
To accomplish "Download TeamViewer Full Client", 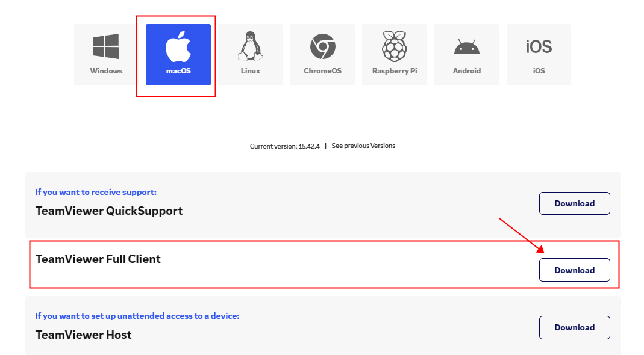I will pos(574,270).
